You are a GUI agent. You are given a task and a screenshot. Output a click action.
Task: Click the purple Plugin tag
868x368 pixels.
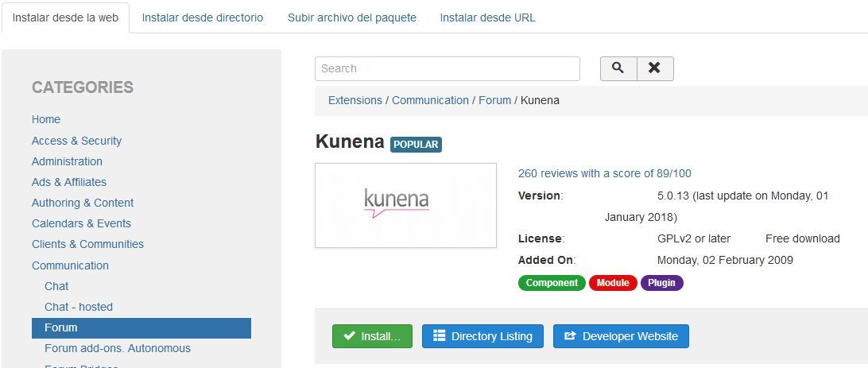click(661, 283)
